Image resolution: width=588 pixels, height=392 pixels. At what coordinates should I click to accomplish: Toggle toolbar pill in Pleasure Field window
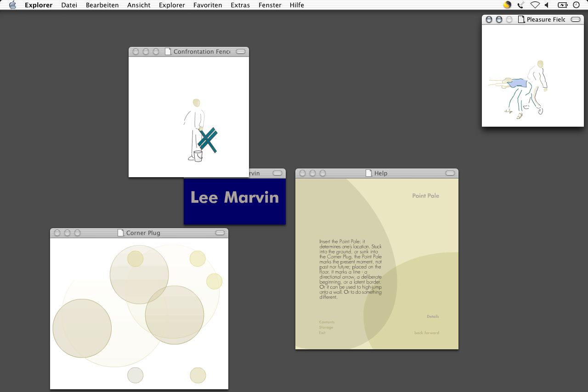(576, 19)
